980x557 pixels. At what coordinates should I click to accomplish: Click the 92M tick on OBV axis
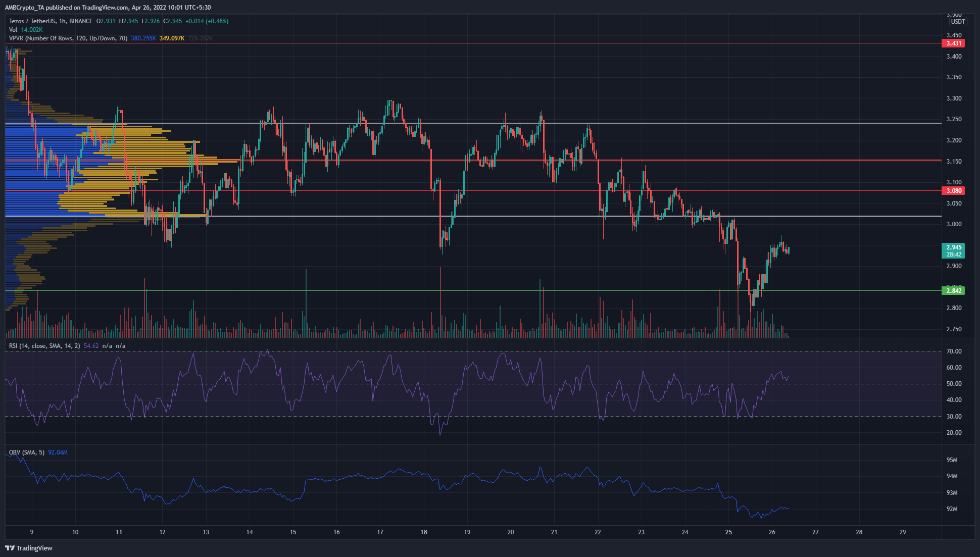pyautogui.click(x=952, y=509)
